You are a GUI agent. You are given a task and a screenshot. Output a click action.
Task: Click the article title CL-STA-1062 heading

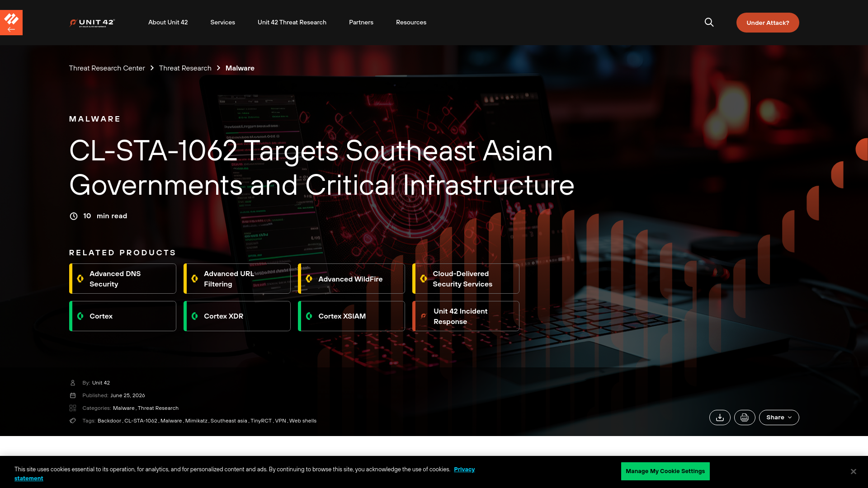point(321,168)
